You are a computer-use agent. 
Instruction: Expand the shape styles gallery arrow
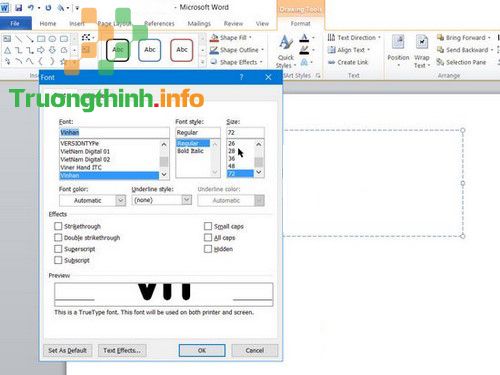click(x=202, y=62)
